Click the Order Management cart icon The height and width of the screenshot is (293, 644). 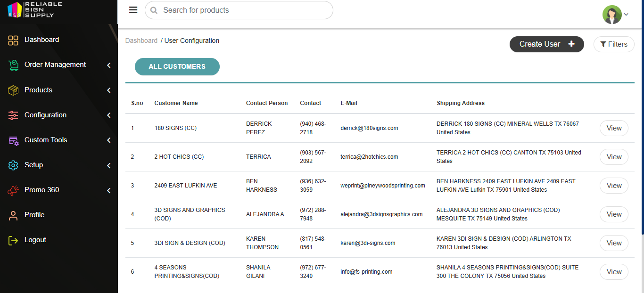click(x=13, y=65)
